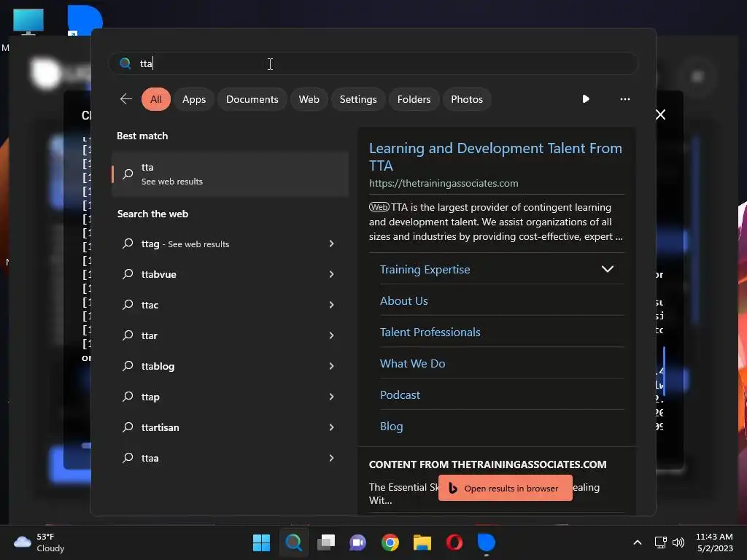Launch Google Chrome from taskbar
Viewport: 747px width, 560px height.
tap(390, 542)
